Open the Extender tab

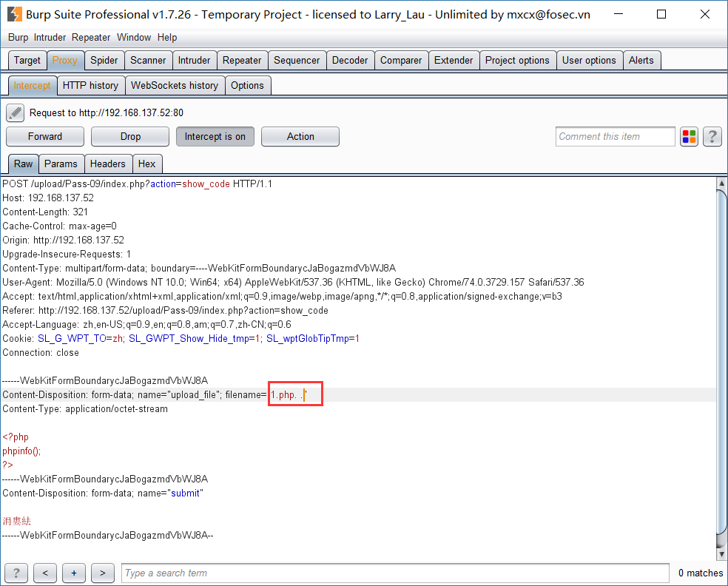pyautogui.click(x=454, y=61)
